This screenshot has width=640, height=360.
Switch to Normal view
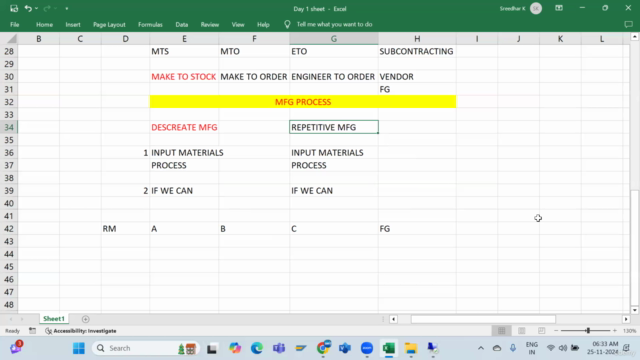(x=502, y=331)
